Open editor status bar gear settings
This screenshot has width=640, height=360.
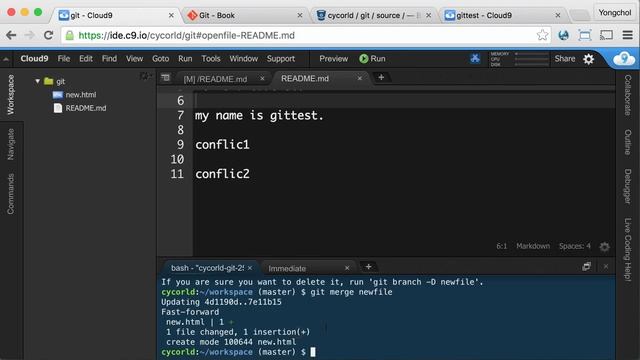pyautogui.click(x=604, y=247)
